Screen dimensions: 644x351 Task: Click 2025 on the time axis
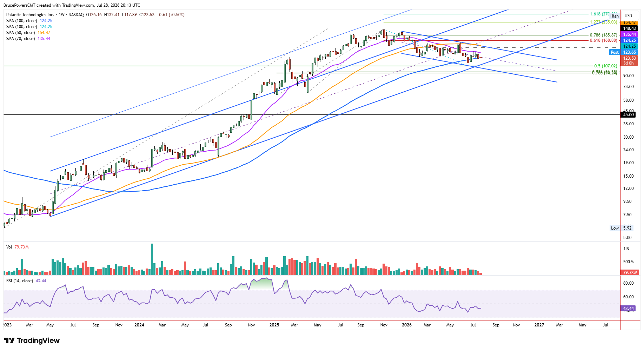click(274, 325)
